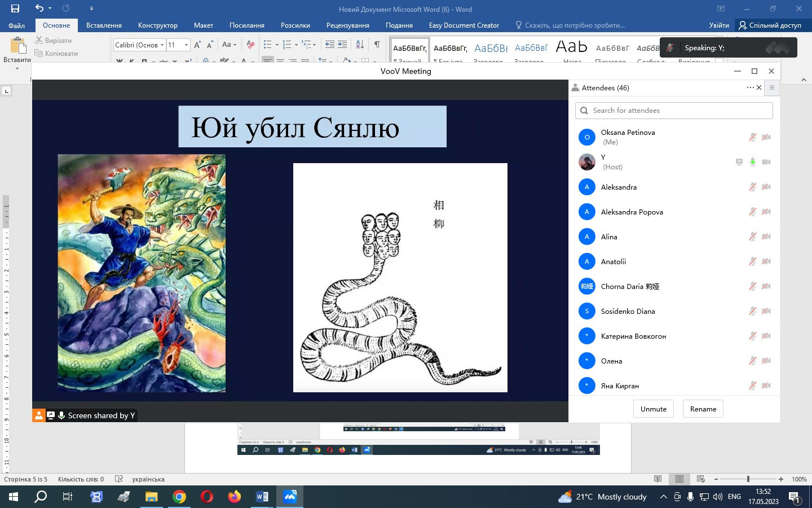This screenshot has width=812, height=508.
Task: Open the font size dropdown
Action: pyautogui.click(x=186, y=45)
